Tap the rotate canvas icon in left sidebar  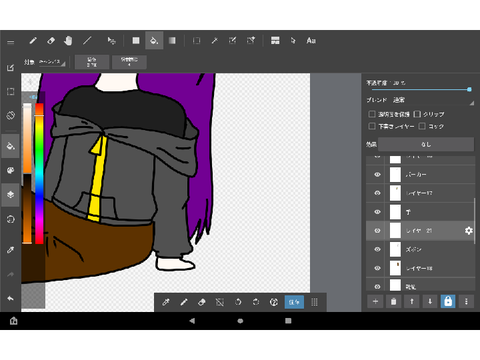10,115
